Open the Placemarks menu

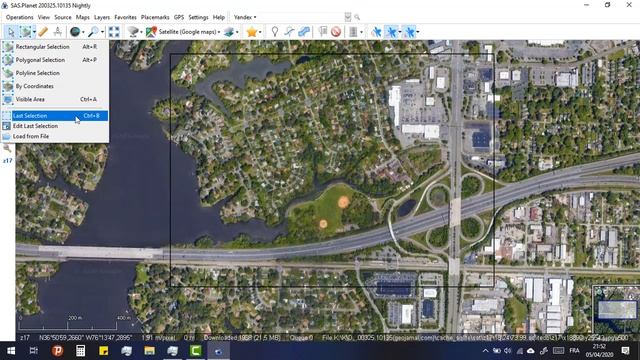(155, 17)
